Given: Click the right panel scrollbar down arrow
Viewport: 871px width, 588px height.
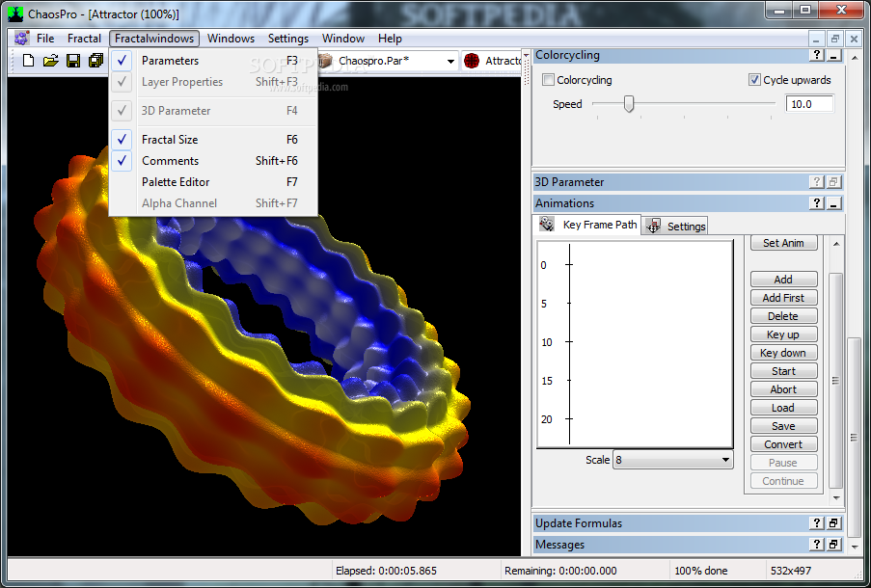Looking at the screenshot, I should click(x=855, y=547).
